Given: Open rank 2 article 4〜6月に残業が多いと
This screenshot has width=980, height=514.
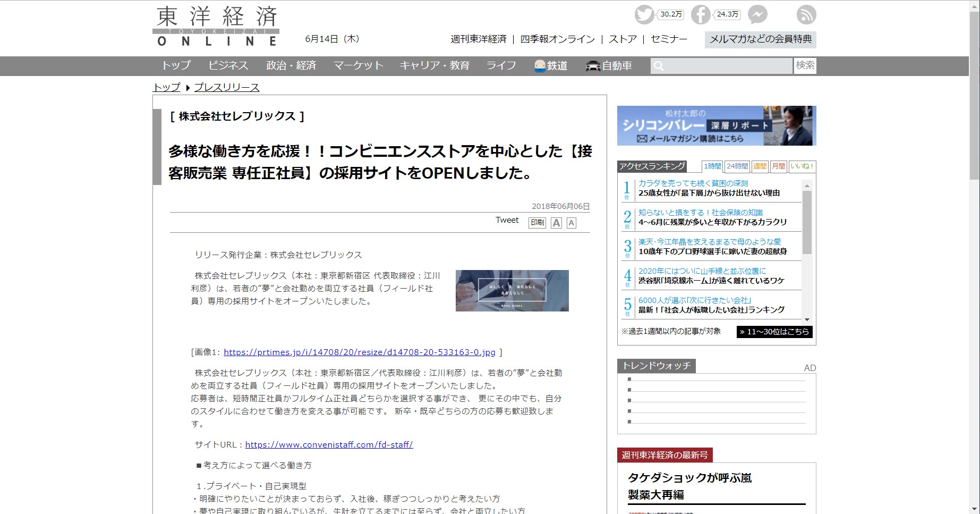Looking at the screenshot, I should 713,222.
